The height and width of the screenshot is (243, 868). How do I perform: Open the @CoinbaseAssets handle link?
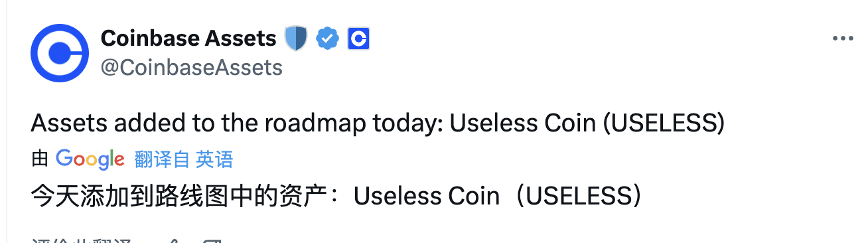192,67
